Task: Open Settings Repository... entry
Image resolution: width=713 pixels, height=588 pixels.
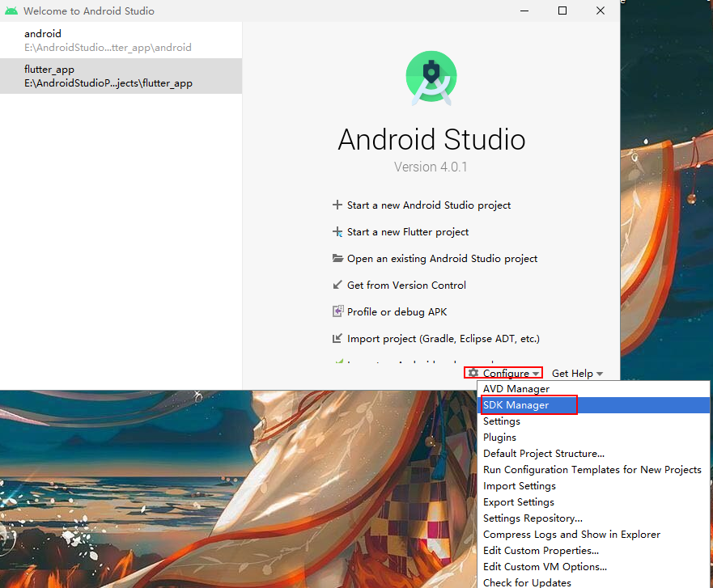Action: tap(593, 518)
